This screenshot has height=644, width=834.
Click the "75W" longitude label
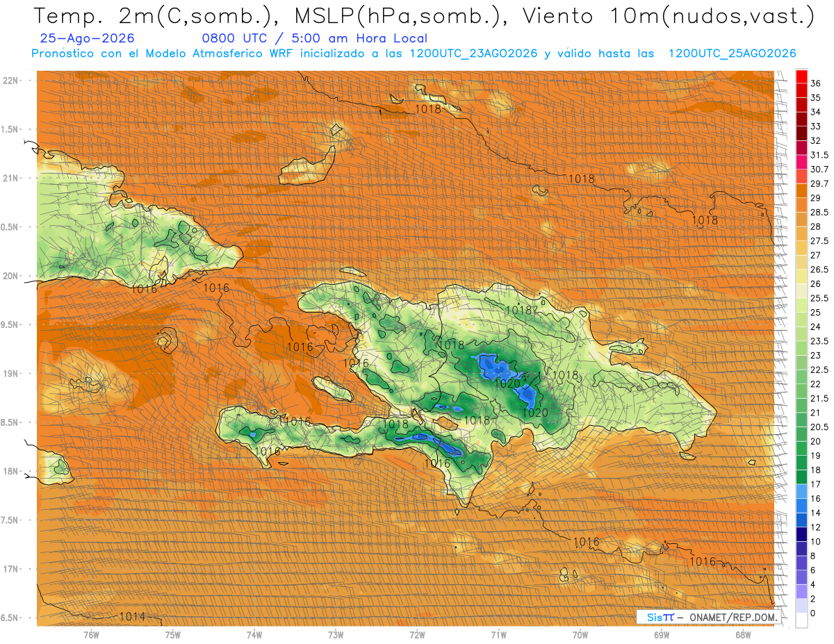point(173,635)
